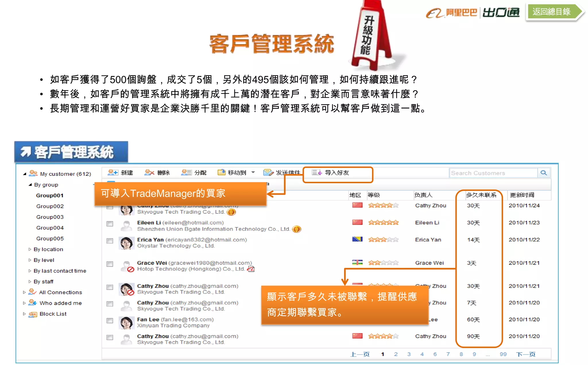Click the flag in Grace Wei's row

[x=357, y=262]
